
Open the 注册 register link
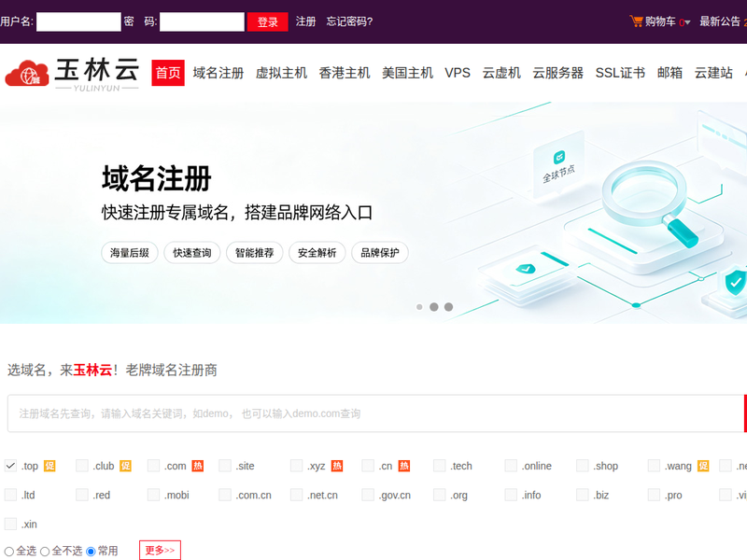(x=306, y=21)
